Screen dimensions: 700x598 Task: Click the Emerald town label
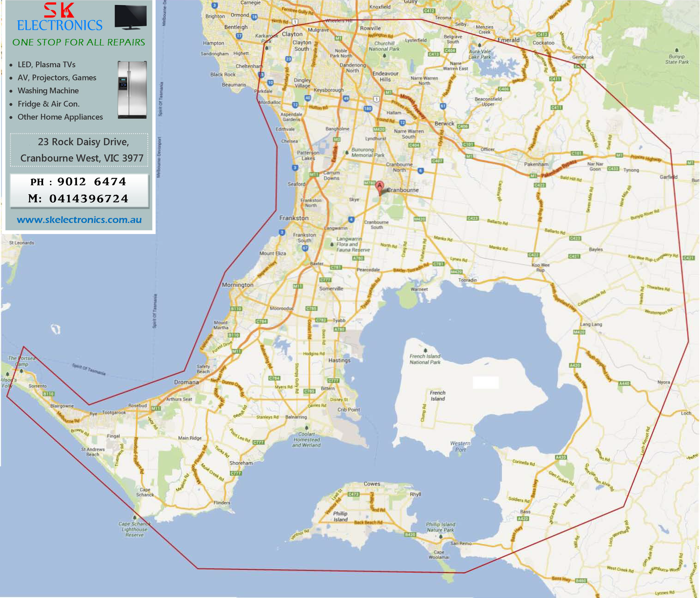pos(508,40)
